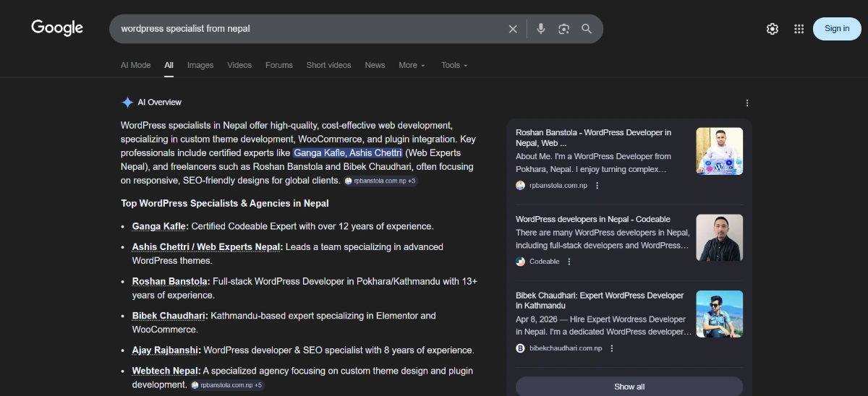This screenshot has width=868, height=396.
Task: Open the rpbanstola.com.np +3 citation chip
Action: coord(380,181)
